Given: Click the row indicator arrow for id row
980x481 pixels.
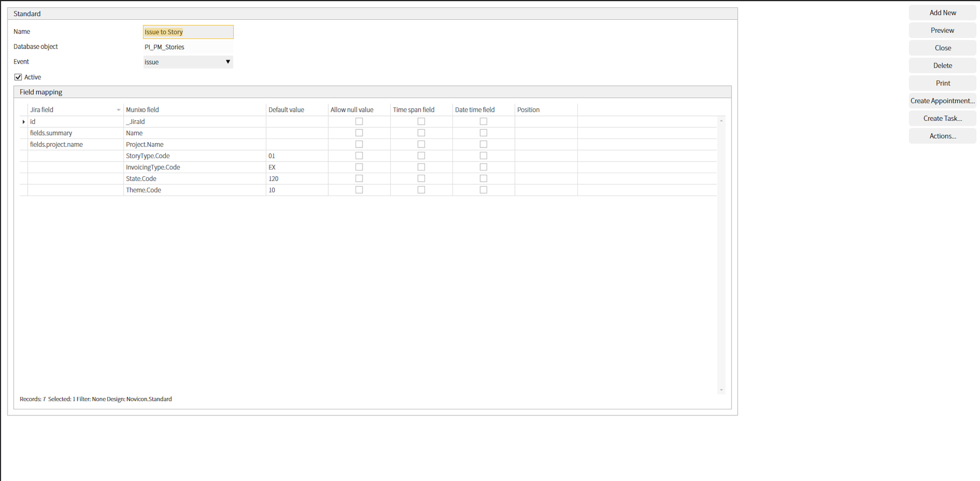Looking at the screenshot, I should (24, 122).
